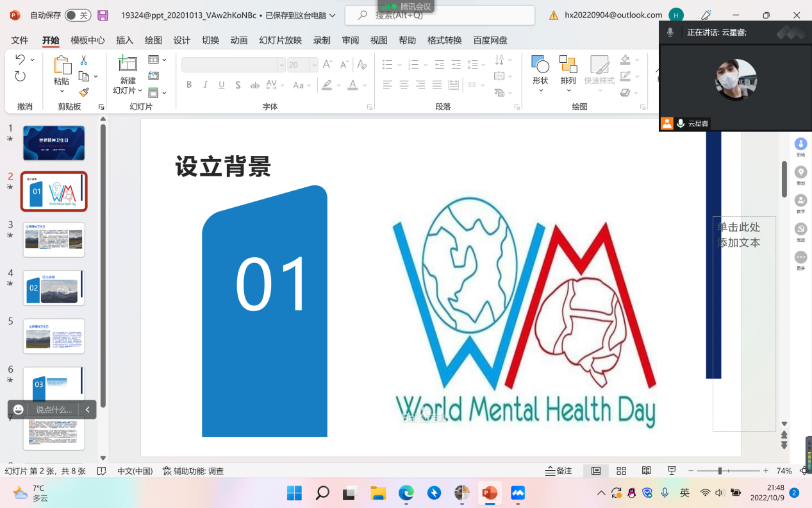Click the Redo arrow icon

pyautogui.click(x=21, y=76)
